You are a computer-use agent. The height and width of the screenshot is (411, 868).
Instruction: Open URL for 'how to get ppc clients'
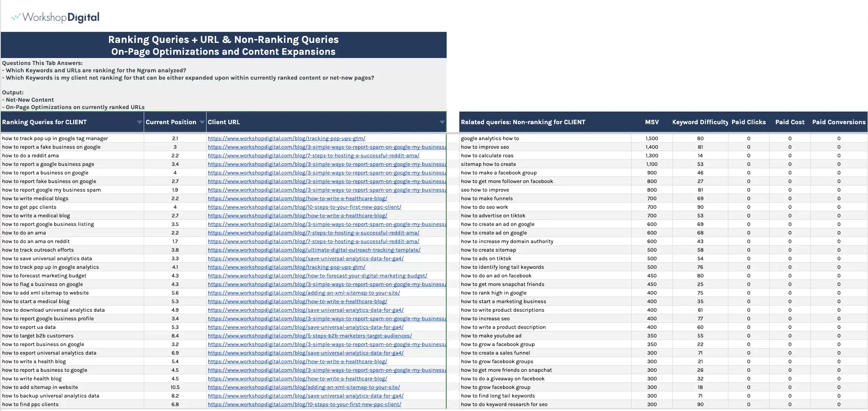304,207
